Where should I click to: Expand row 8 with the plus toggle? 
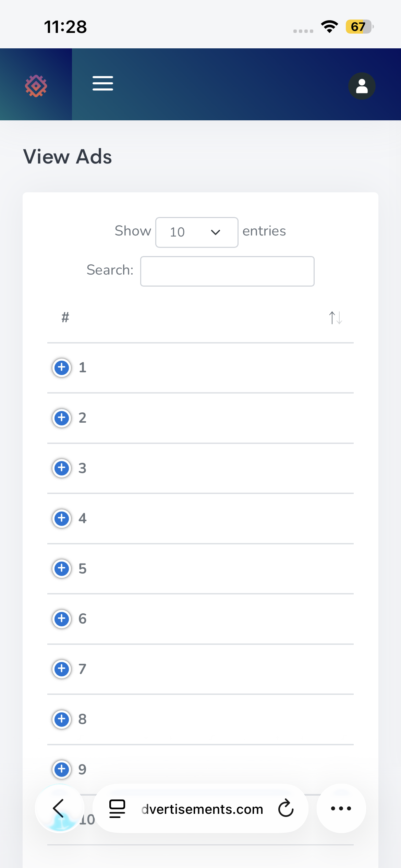(62, 719)
